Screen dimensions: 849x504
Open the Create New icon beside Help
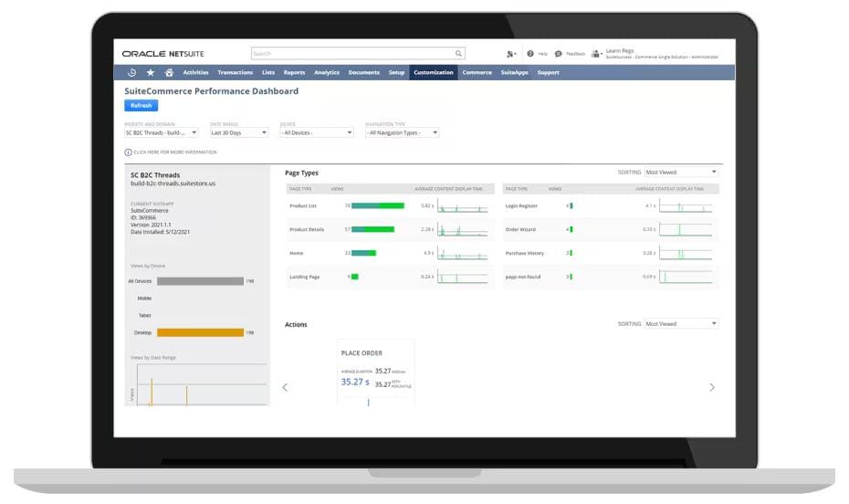tap(511, 54)
